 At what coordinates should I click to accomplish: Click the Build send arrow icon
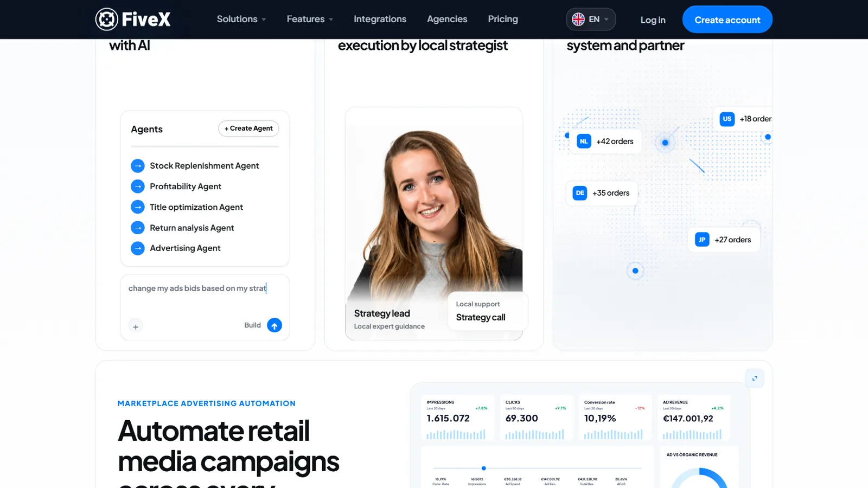coord(275,325)
